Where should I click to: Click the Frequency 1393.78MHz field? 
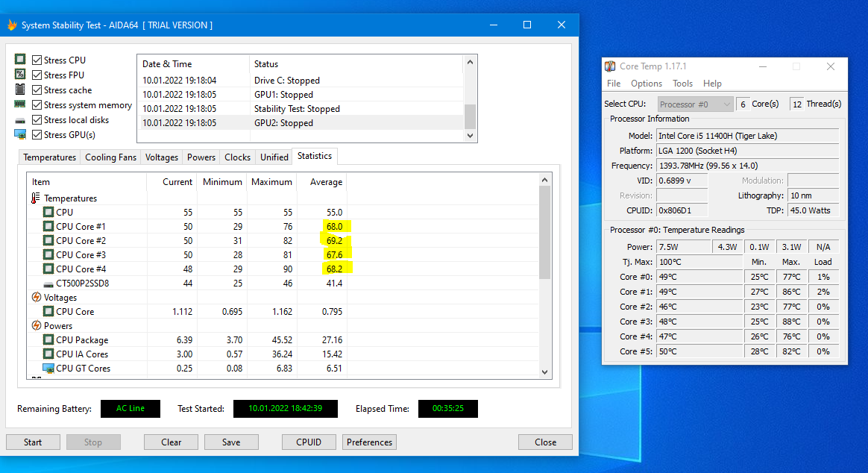coord(747,166)
